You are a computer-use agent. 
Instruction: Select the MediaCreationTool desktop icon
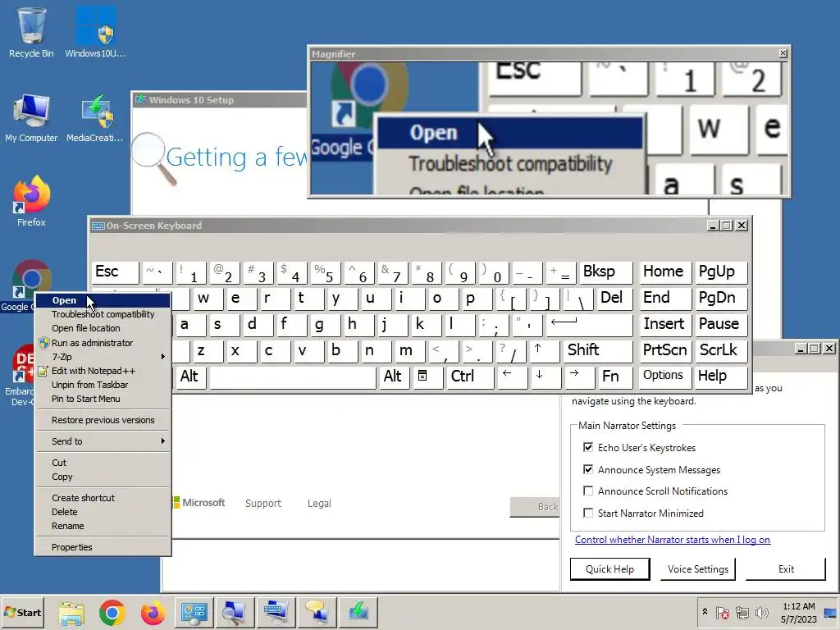coord(95,116)
